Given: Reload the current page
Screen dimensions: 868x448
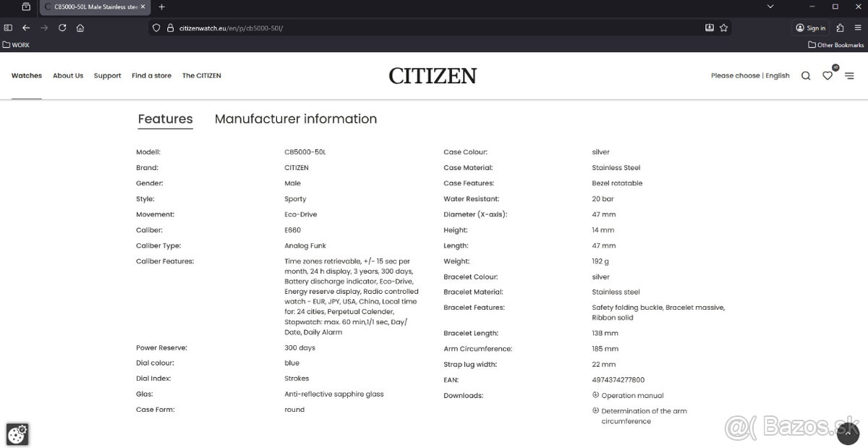Looking at the screenshot, I should [62, 28].
